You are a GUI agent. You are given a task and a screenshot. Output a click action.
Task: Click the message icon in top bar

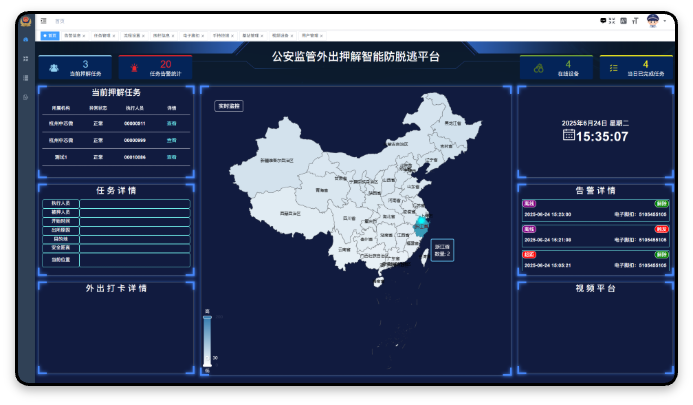[603, 20]
